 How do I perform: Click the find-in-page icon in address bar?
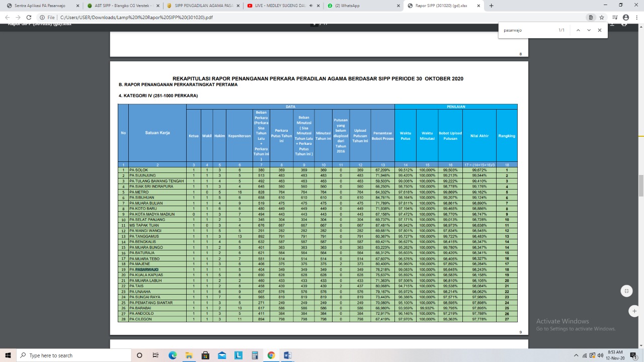(591, 17)
